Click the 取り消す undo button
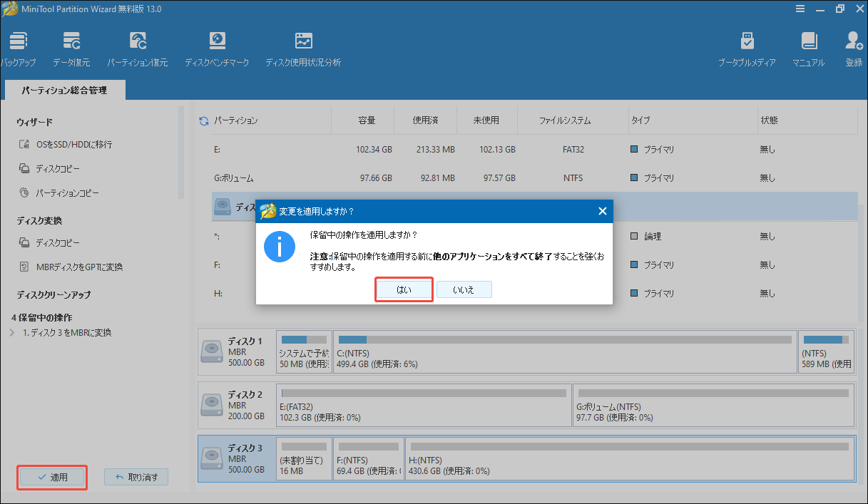 click(136, 478)
